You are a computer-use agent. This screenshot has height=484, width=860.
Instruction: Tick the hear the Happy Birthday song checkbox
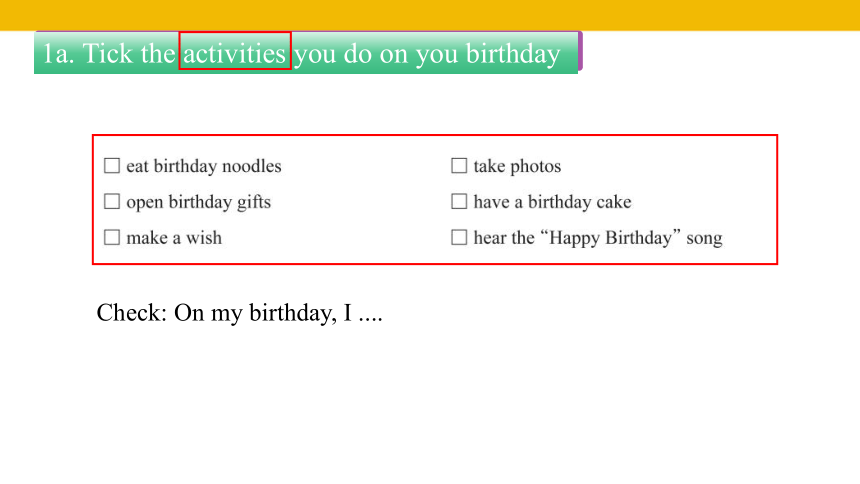pyautogui.click(x=459, y=238)
